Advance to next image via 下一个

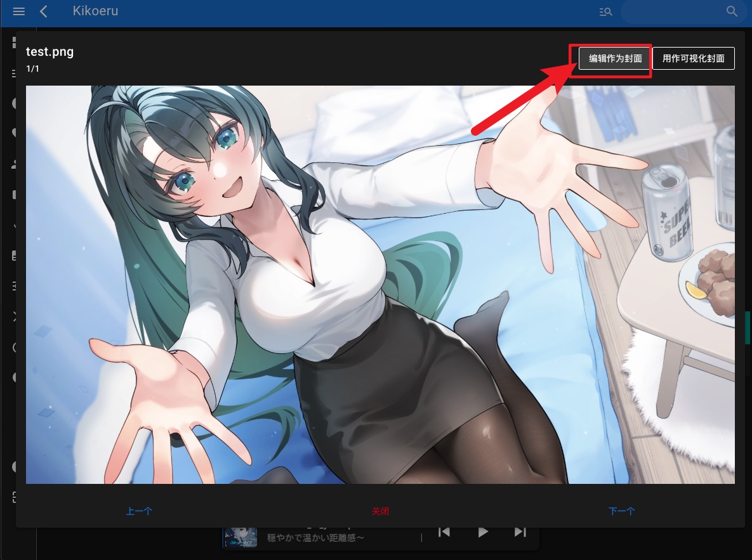(621, 511)
